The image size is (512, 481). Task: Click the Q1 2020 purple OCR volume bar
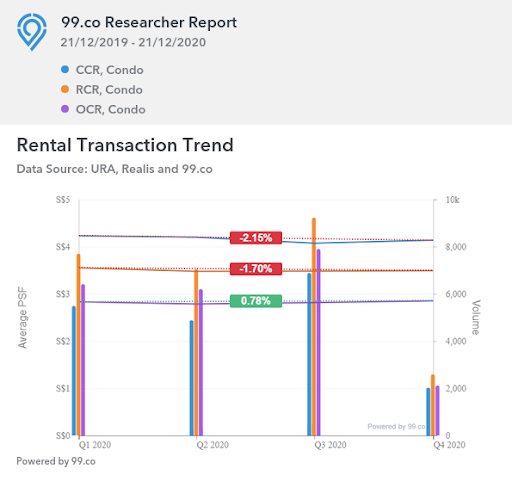pos(83,360)
